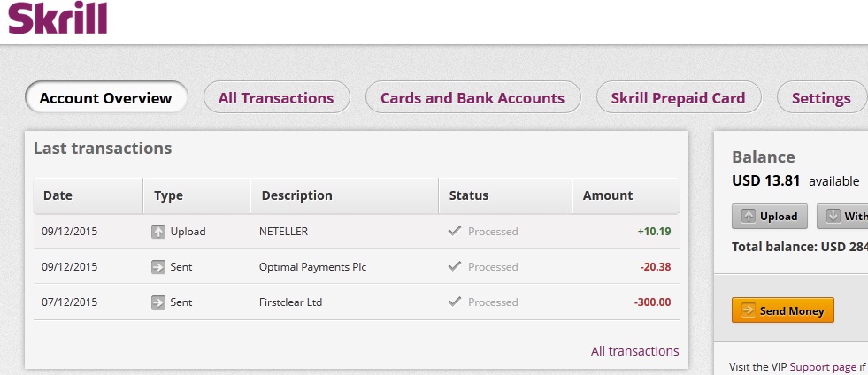Click sent arrow icon for Firstclear Ltd

[x=158, y=302]
